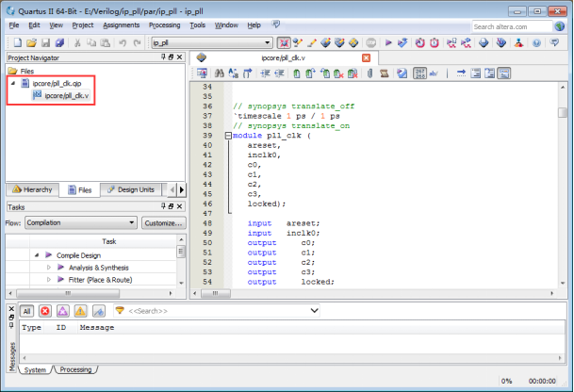Click the Programmer icon
574x392 pixels.
[x=501, y=42]
